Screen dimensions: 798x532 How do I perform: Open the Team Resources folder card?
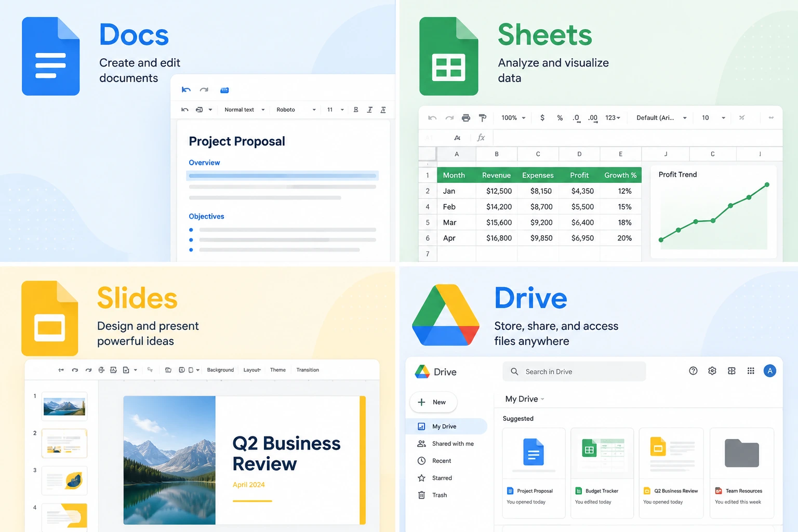click(x=742, y=473)
